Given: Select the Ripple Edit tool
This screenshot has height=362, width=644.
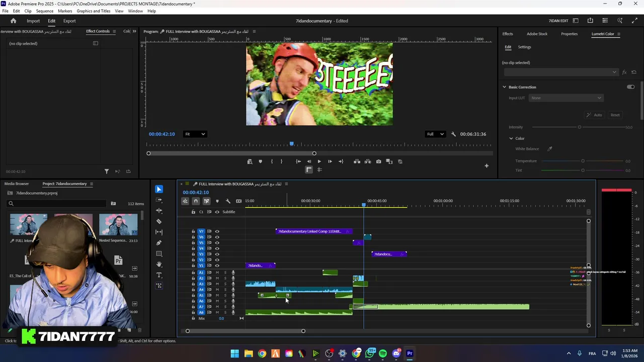Looking at the screenshot, I should click(x=159, y=211).
